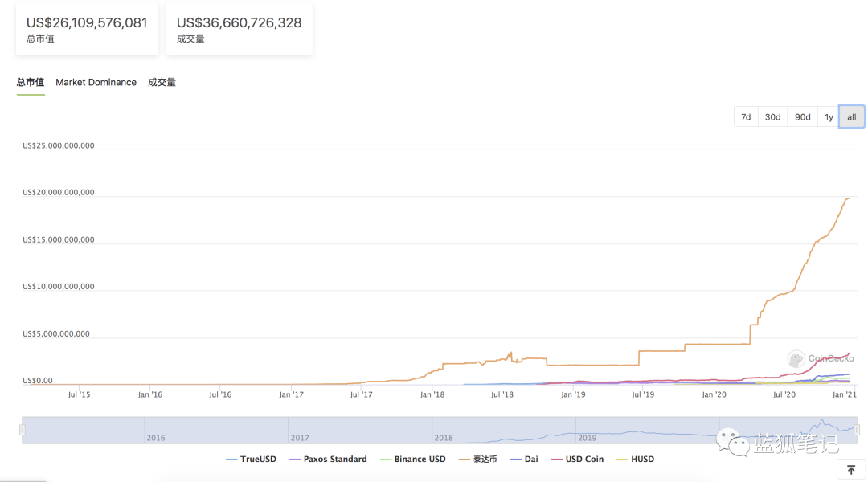The width and height of the screenshot is (868, 482).
Task: Hide the USD Coin series
Action: pyautogui.click(x=577, y=460)
